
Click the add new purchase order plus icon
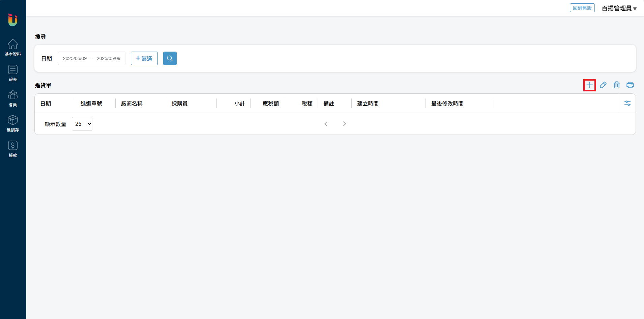coord(589,85)
